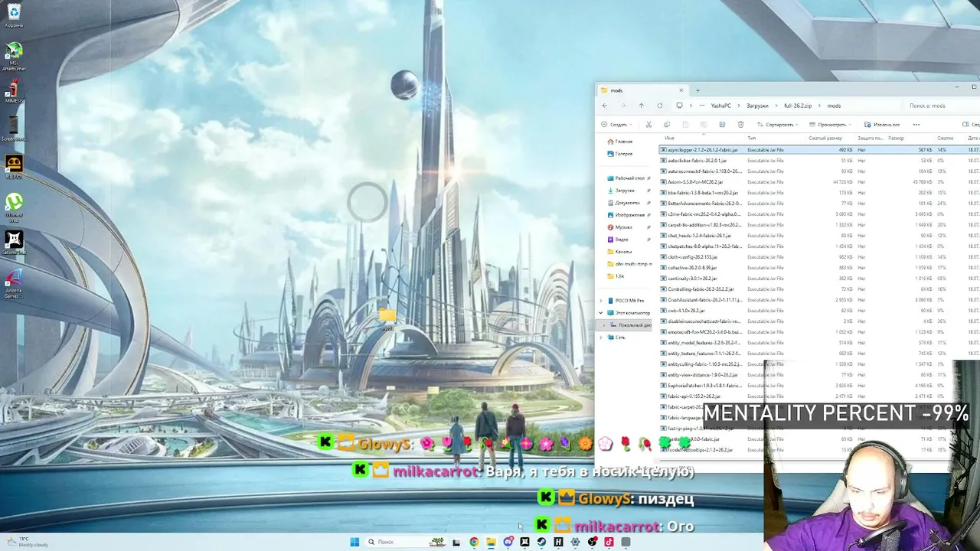Image resolution: width=980 pixels, height=551 pixels.
Task: Open Галерея in the Explorer sidebar
Action: click(x=623, y=154)
